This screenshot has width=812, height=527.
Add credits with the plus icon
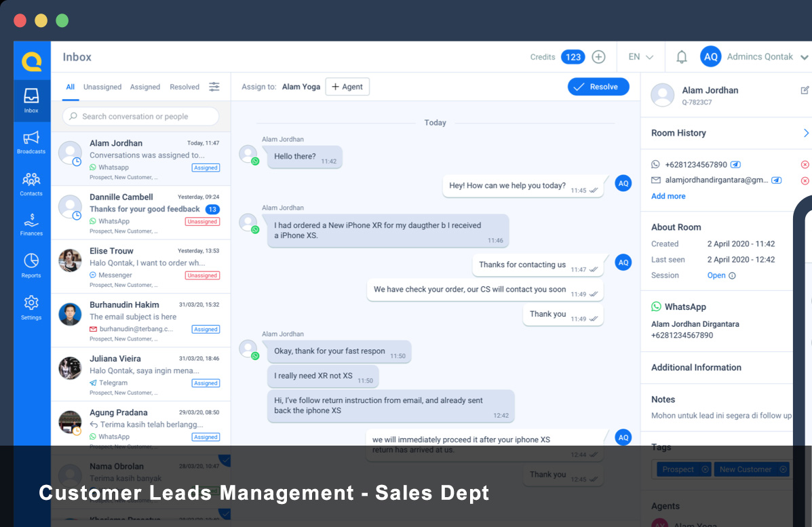point(598,57)
